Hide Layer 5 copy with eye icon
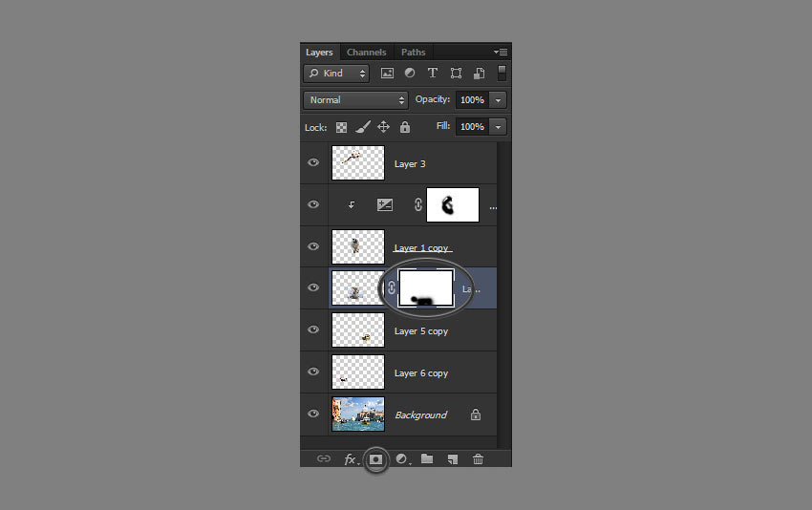Viewport: 812px width, 510px height. pyautogui.click(x=313, y=329)
